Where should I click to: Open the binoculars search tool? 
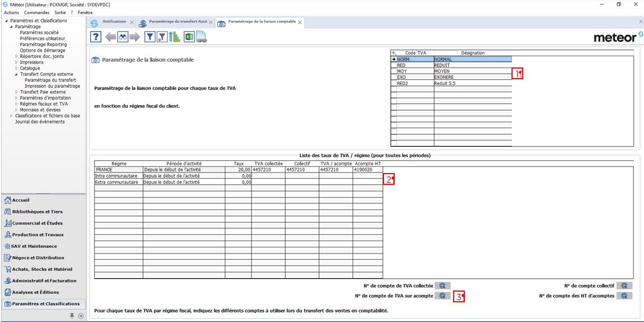(123, 37)
